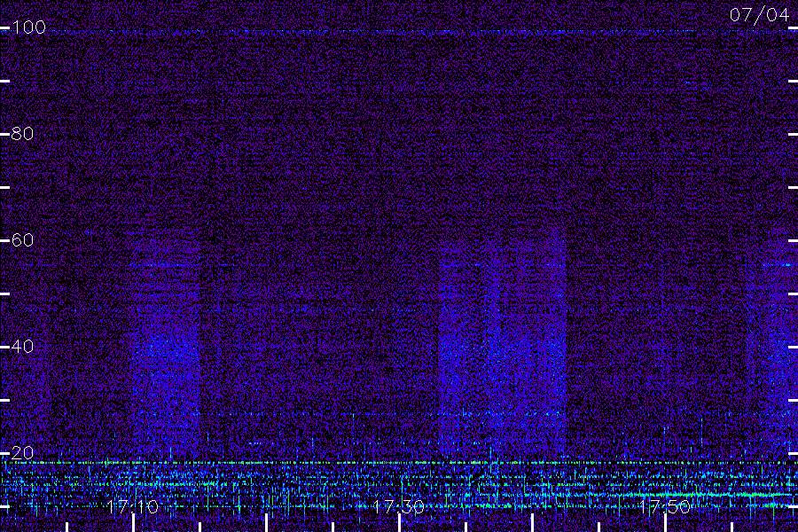Image resolution: width=798 pixels, height=532 pixels.
Task: Click the 20 frequency axis label
Action: point(22,452)
